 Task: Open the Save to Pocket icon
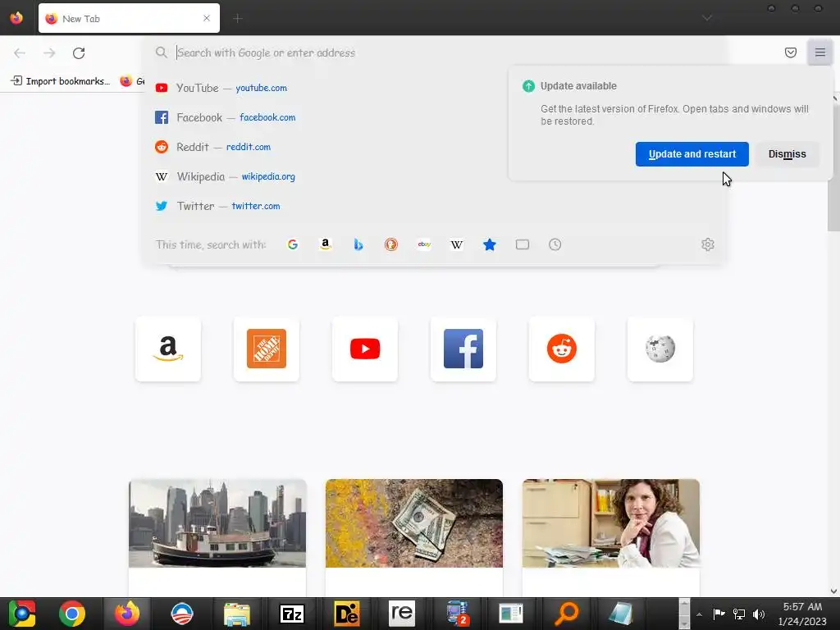click(790, 52)
